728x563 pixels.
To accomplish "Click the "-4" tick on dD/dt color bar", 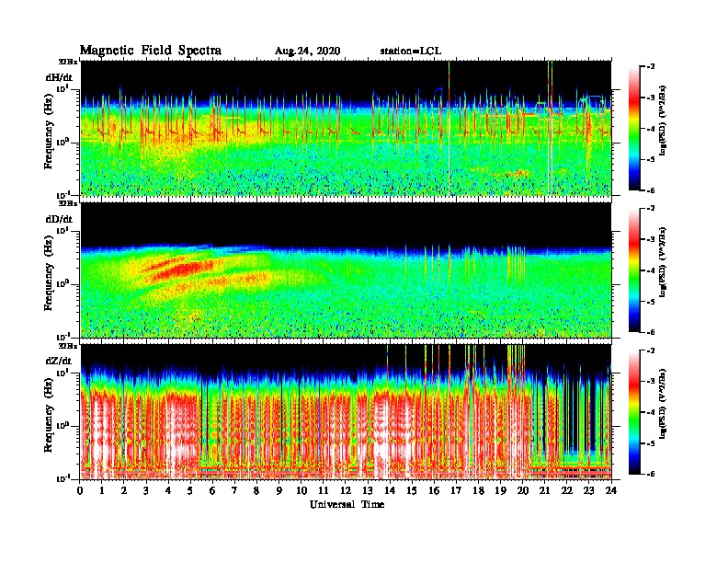I will [650, 270].
